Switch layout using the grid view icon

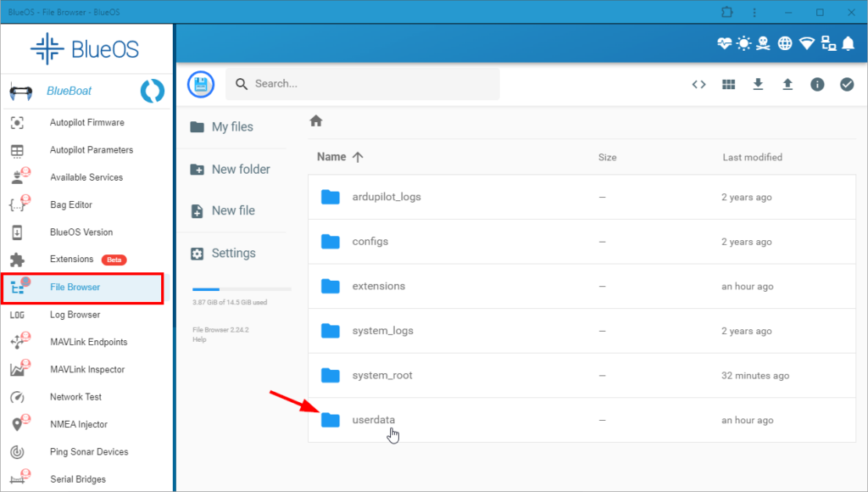[728, 84]
